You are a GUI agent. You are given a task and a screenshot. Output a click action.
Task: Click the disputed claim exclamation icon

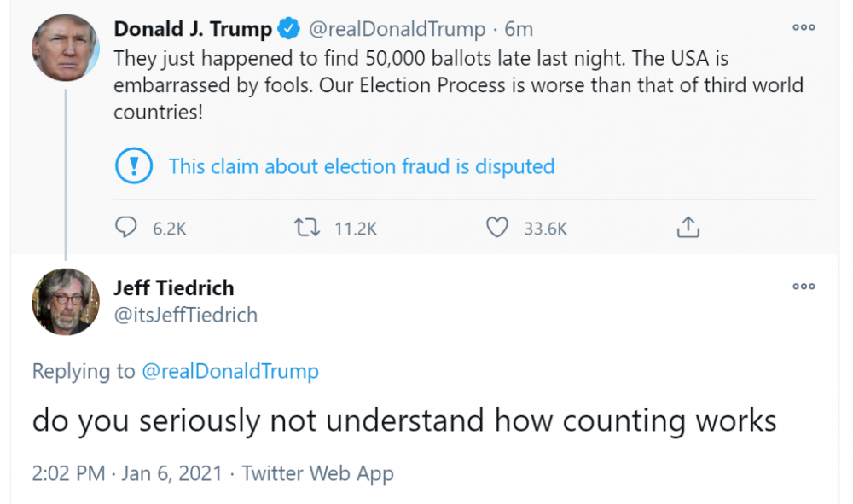click(x=133, y=165)
